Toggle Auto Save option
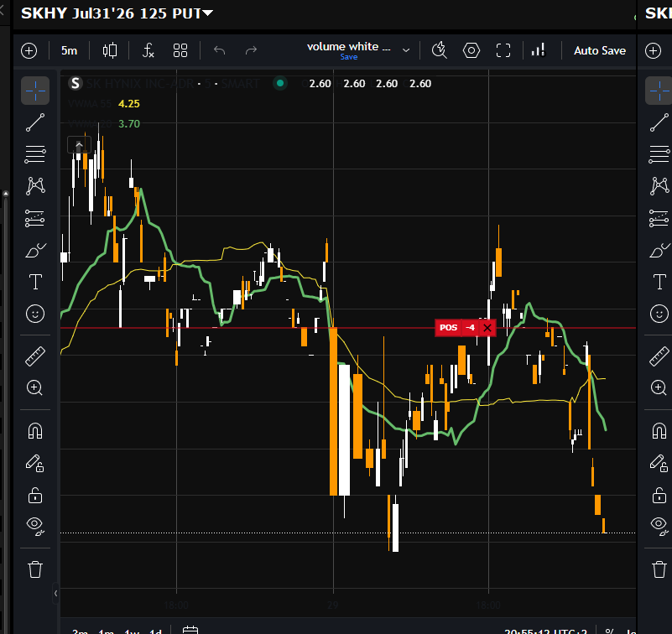This screenshot has width=672, height=634. (600, 50)
